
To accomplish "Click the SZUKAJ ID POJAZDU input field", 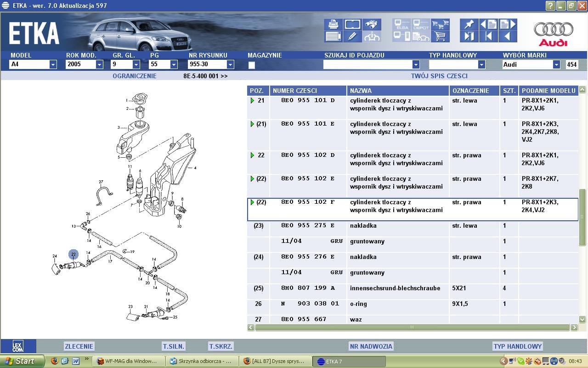I will pyautogui.click(x=367, y=64).
